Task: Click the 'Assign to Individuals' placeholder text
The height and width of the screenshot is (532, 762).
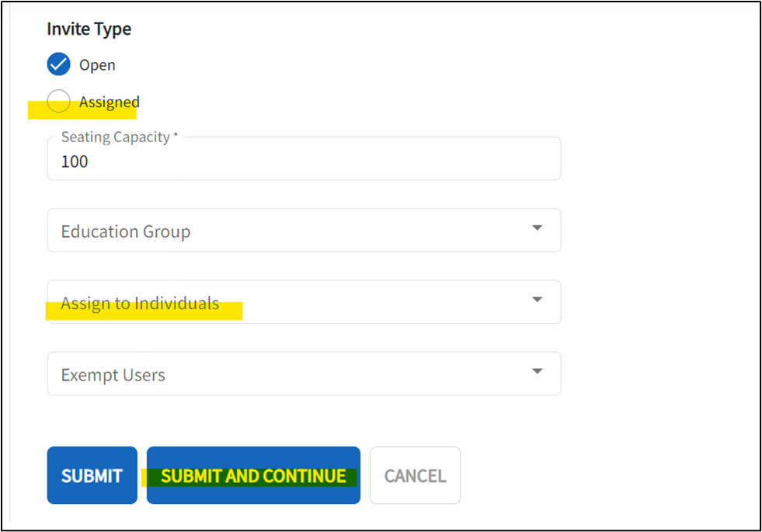Action: click(141, 303)
